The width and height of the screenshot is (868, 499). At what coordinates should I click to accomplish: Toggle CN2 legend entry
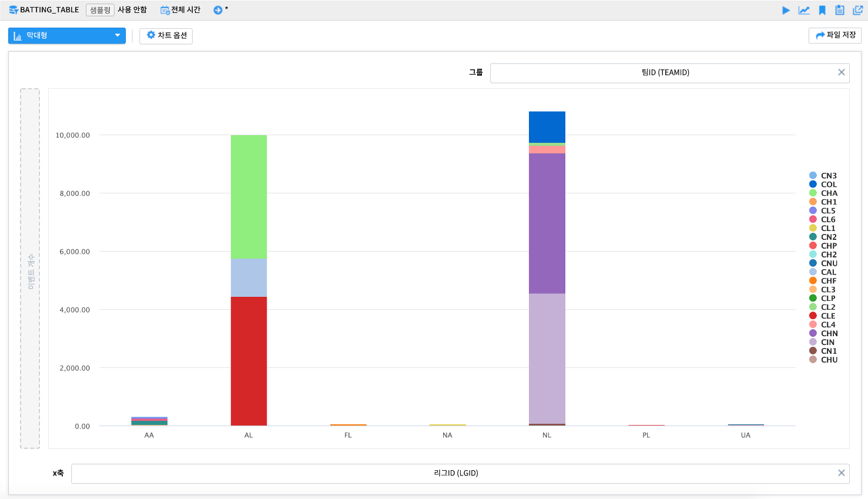click(823, 237)
